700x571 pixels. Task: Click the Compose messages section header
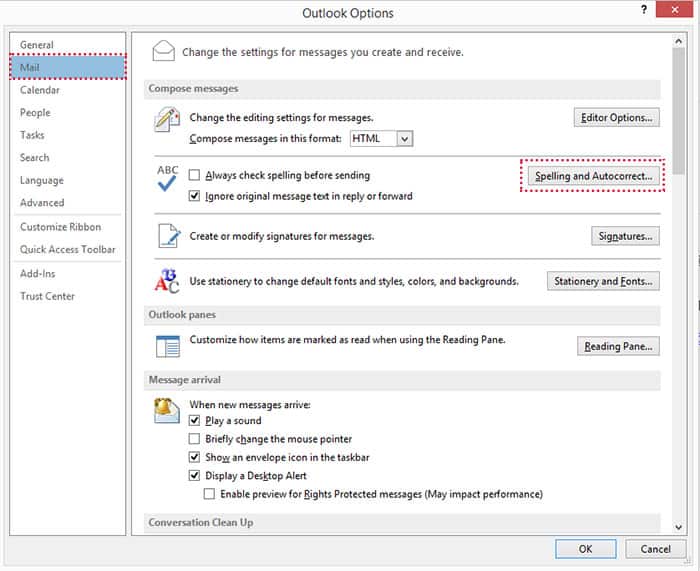(x=402, y=89)
